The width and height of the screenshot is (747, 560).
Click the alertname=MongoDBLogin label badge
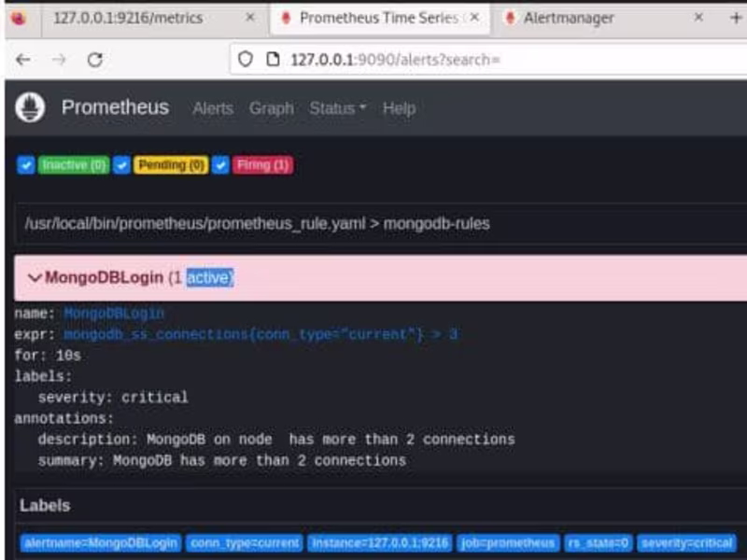(x=101, y=543)
